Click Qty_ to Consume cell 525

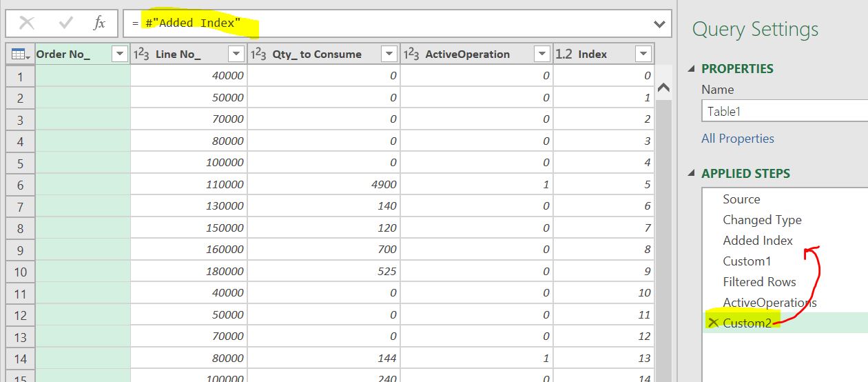[x=324, y=272]
